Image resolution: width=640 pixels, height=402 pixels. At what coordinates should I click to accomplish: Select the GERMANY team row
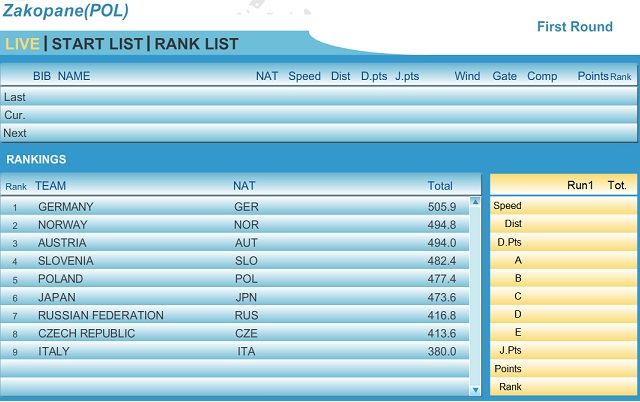pos(235,207)
